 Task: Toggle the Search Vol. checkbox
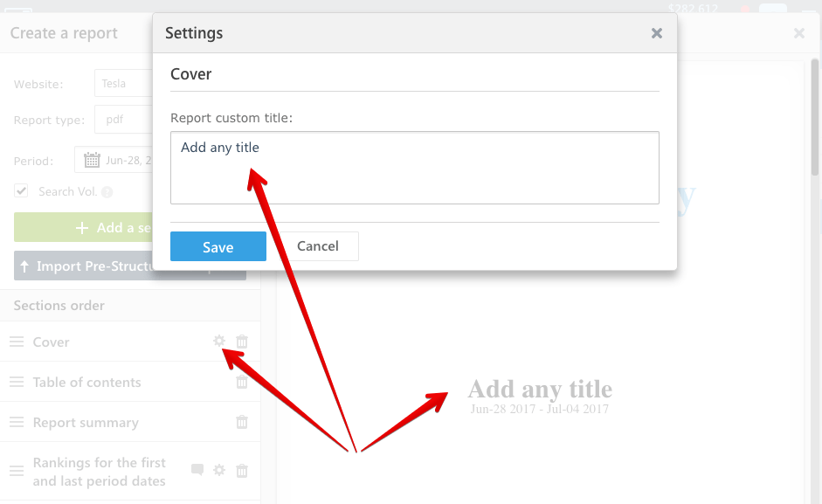pyautogui.click(x=21, y=190)
